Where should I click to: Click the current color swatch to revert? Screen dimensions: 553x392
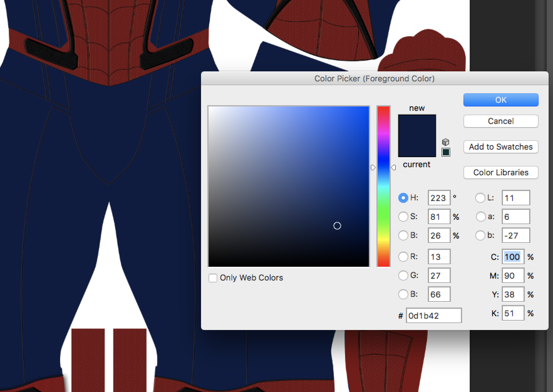tap(417, 147)
